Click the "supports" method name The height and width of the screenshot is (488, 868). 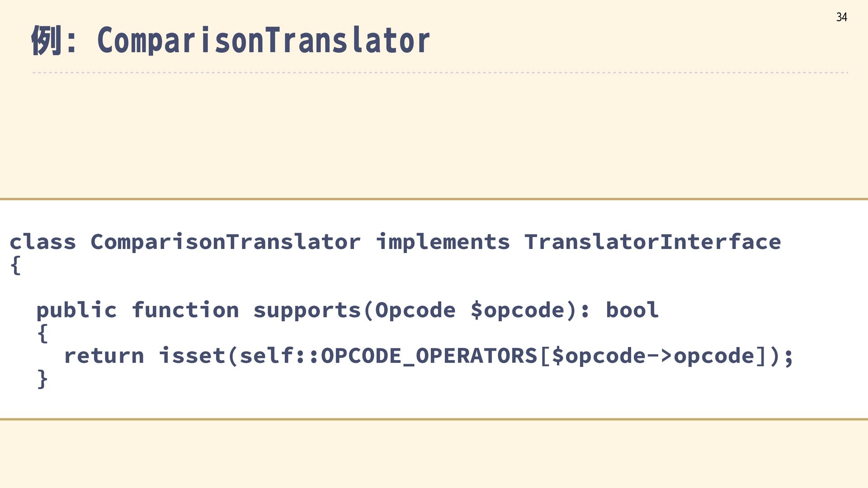click(x=307, y=310)
